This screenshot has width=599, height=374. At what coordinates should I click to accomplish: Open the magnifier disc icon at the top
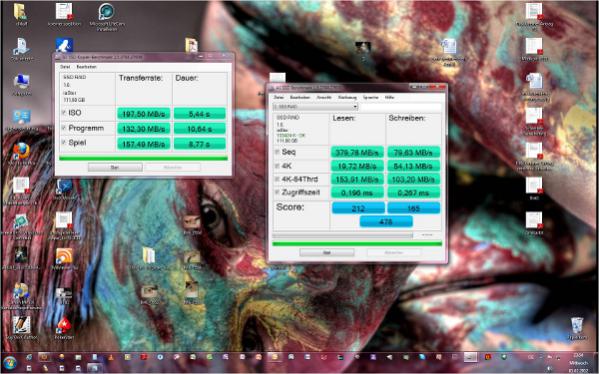pos(106,11)
